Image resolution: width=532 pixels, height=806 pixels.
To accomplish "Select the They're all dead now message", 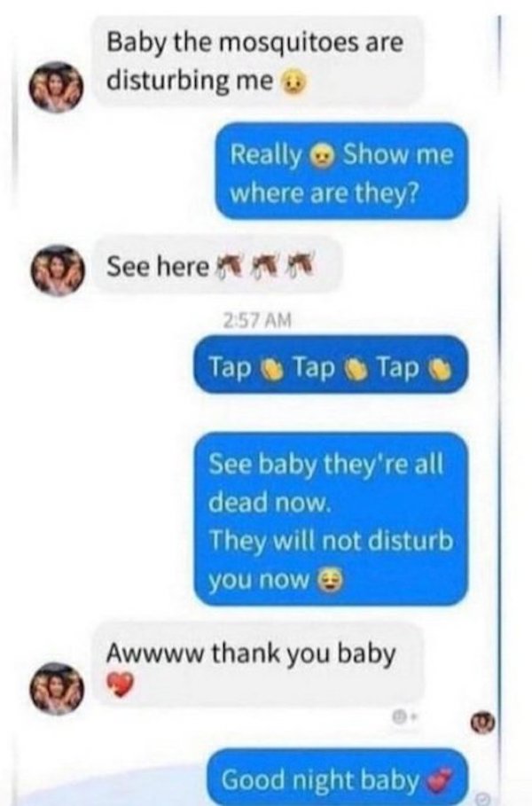I will pos(331,520).
